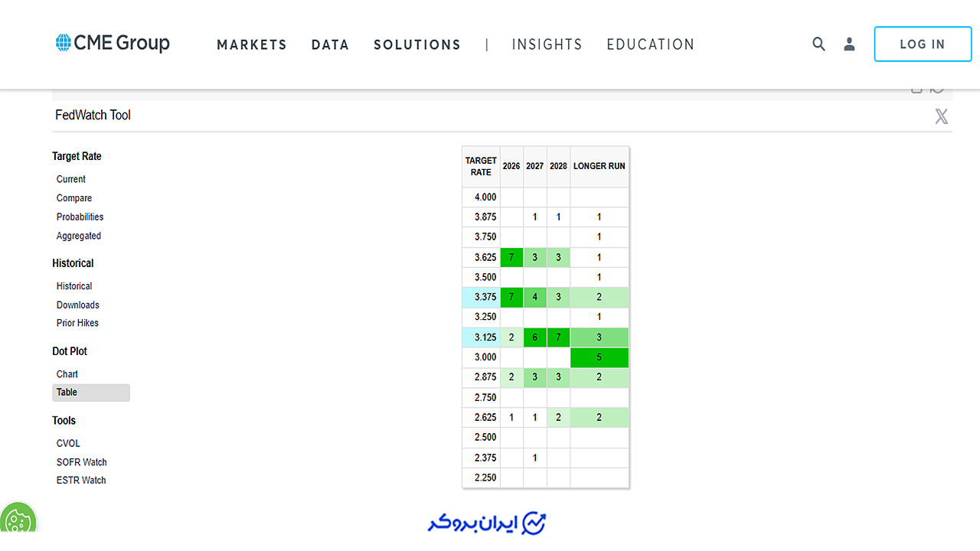Image resolution: width=980 pixels, height=551 pixels.
Task: Open cookie preferences icon at bottom-left
Action: (18, 520)
